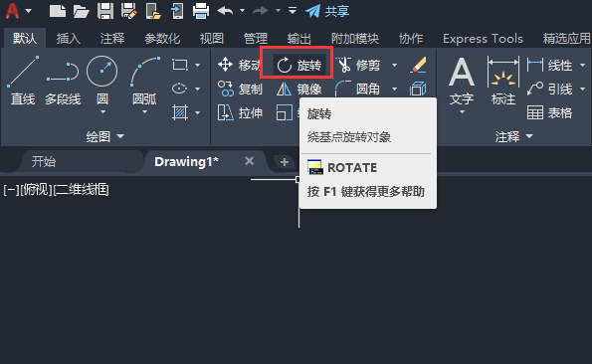
Task: Add a new drawing tab with plus
Action: pos(285,162)
